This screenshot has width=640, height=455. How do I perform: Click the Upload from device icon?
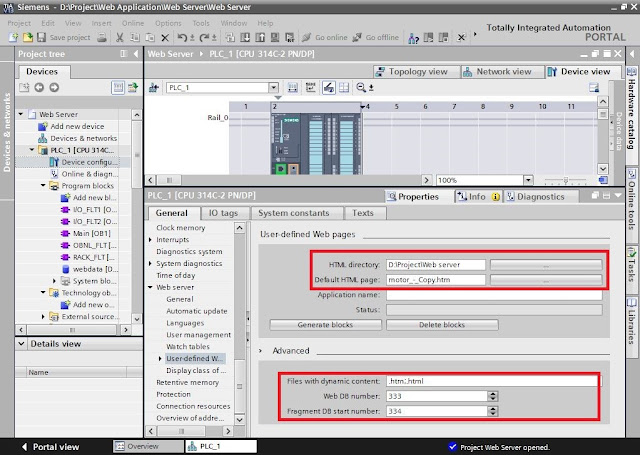point(260,38)
